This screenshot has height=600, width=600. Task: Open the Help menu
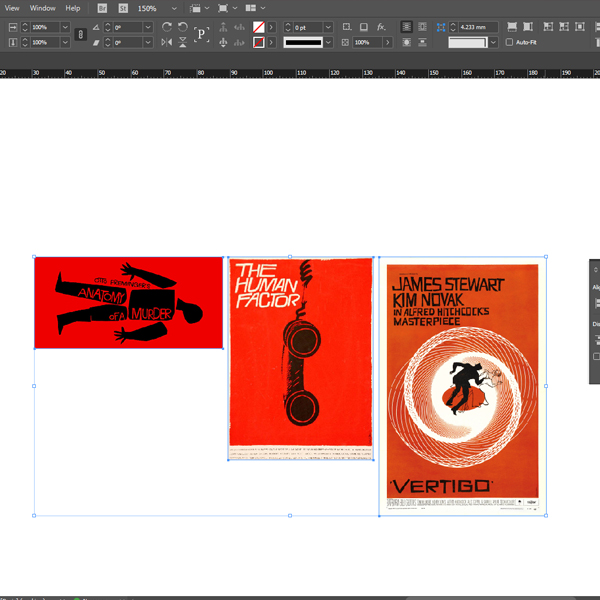[x=73, y=8]
